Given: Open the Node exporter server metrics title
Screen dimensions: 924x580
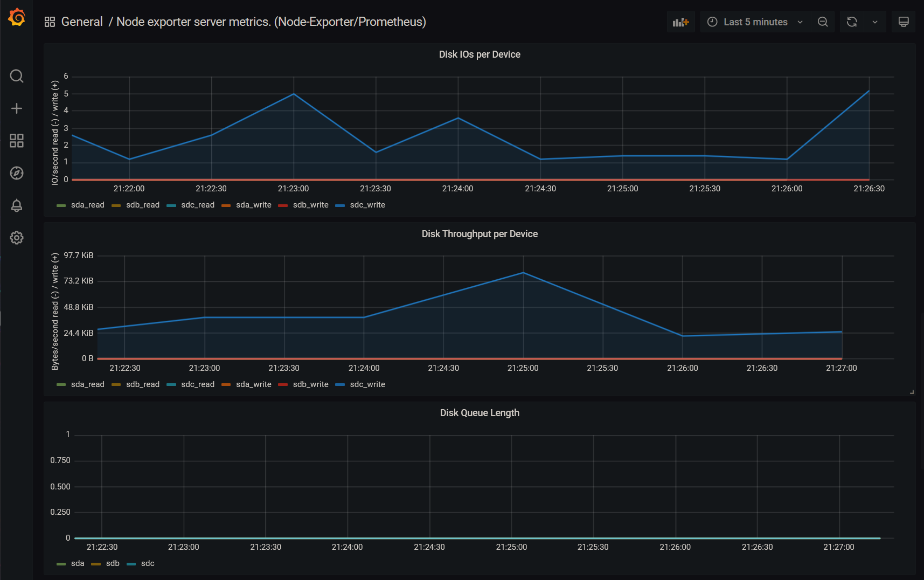Looking at the screenshot, I should [271, 22].
